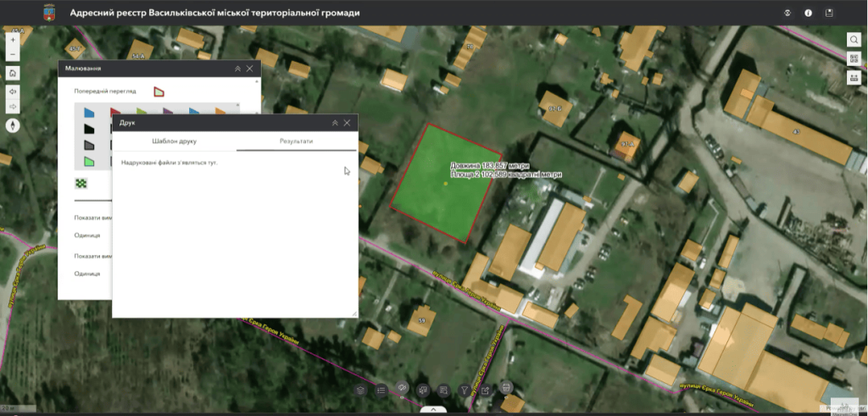Viewport: 868px width, 416px height.
Task: Expand the bottom attribute table arrow
Action: [x=433, y=409]
